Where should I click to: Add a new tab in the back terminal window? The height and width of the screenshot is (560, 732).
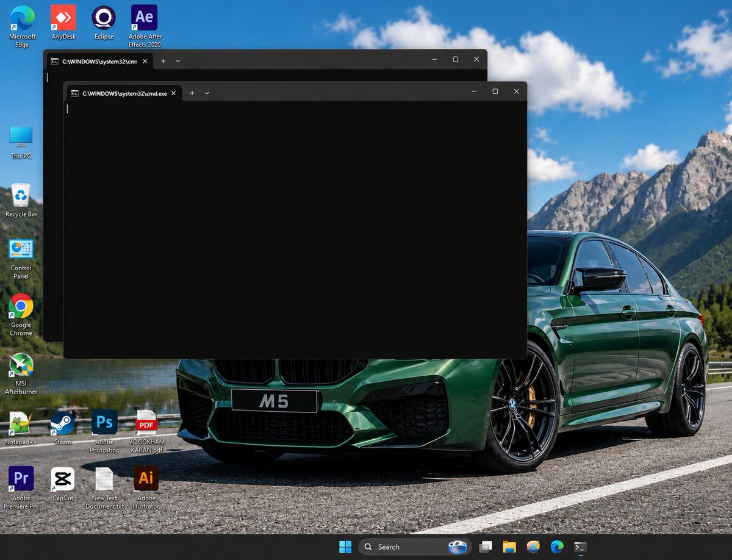(163, 61)
